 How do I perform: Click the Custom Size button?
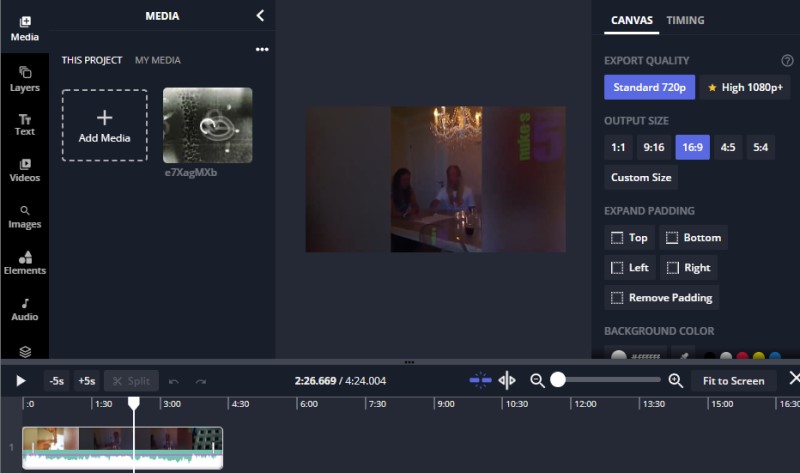click(x=641, y=178)
